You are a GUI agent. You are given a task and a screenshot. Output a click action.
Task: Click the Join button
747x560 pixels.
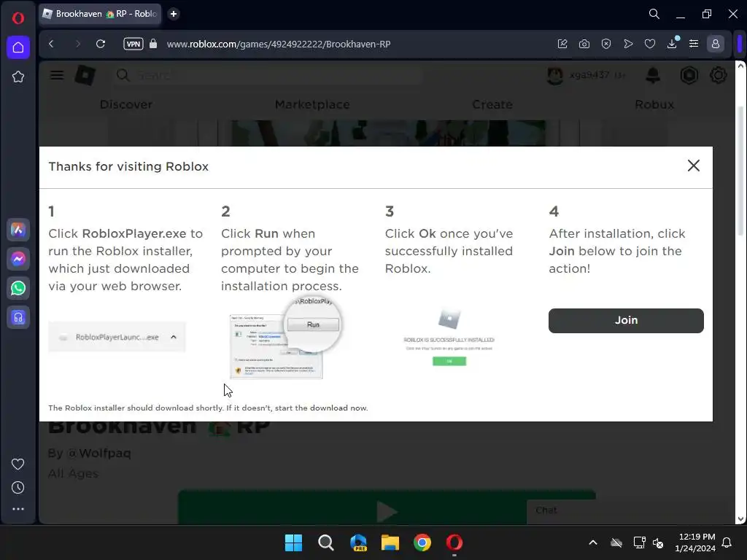point(626,321)
